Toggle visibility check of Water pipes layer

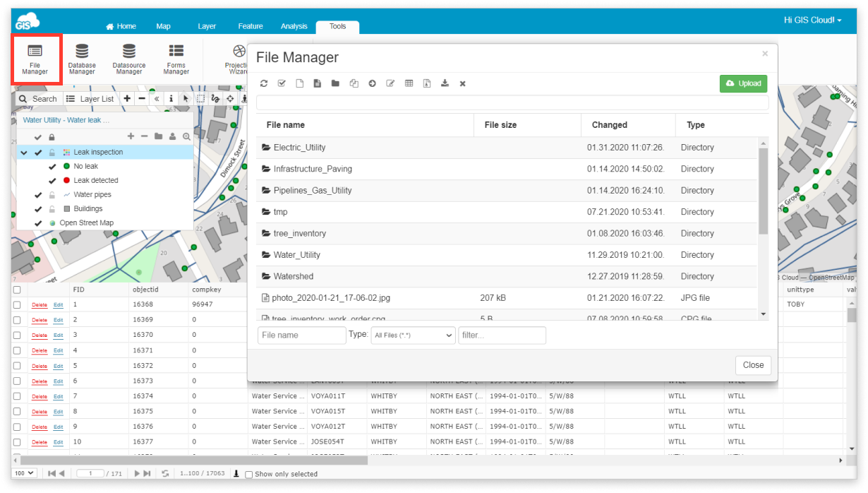[38, 195]
